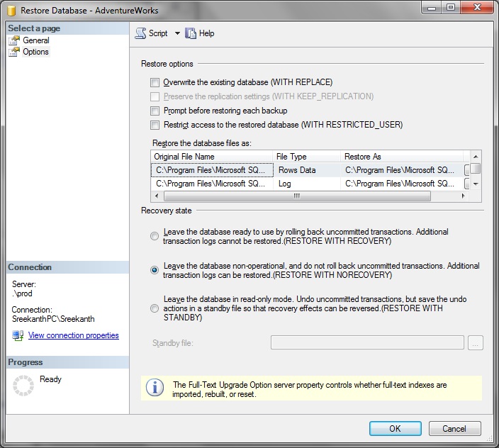Click the information icon for Full-Text note
499x448 pixels.
[x=154, y=388]
